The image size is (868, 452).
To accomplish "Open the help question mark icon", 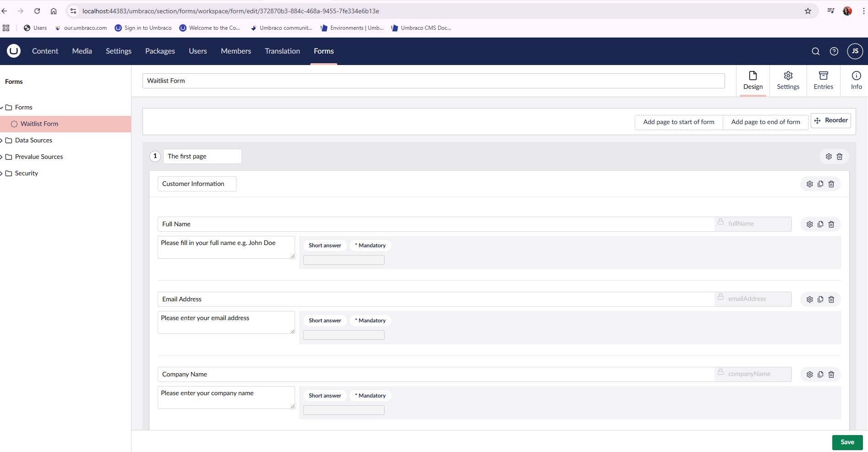I will tap(834, 51).
